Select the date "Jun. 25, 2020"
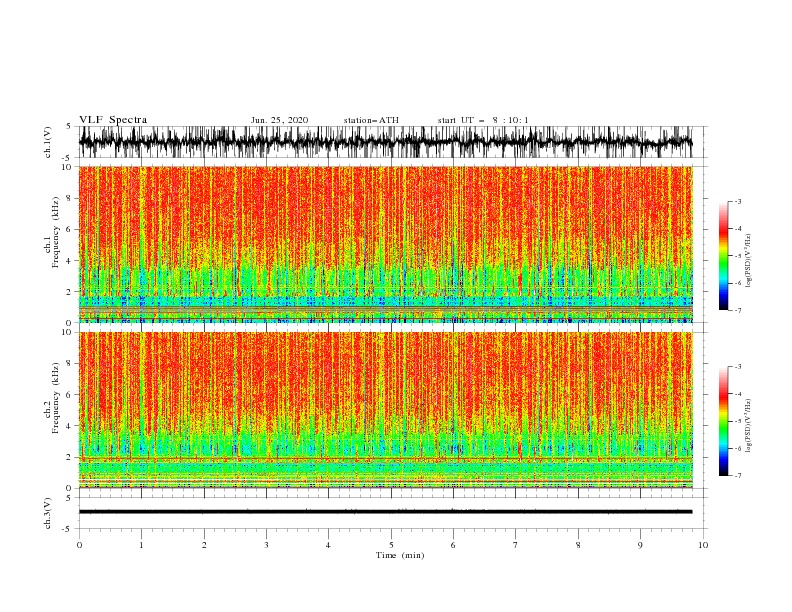This screenshot has width=792, height=612. coord(279,120)
